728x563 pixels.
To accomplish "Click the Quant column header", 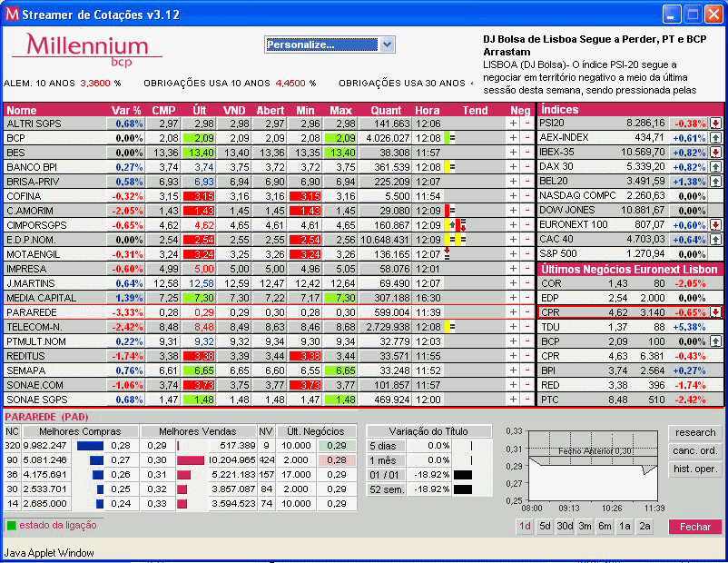I will point(386,111).
